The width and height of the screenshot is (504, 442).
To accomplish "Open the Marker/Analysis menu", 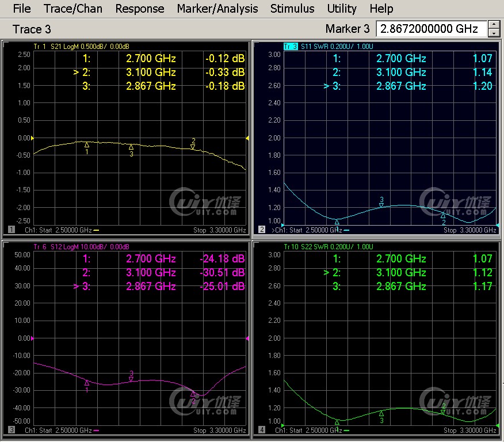I will coord(217,9).
